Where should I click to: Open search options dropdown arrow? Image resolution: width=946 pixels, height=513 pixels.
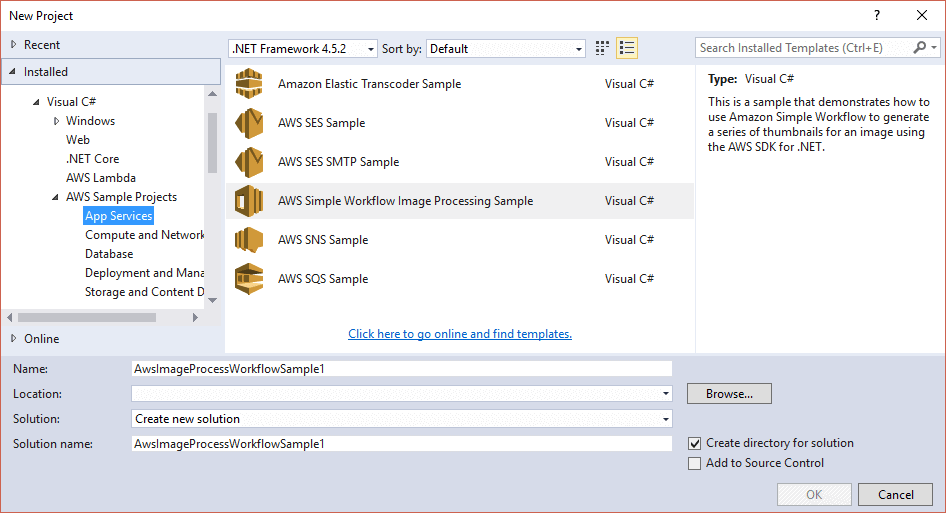coord(934,48)
